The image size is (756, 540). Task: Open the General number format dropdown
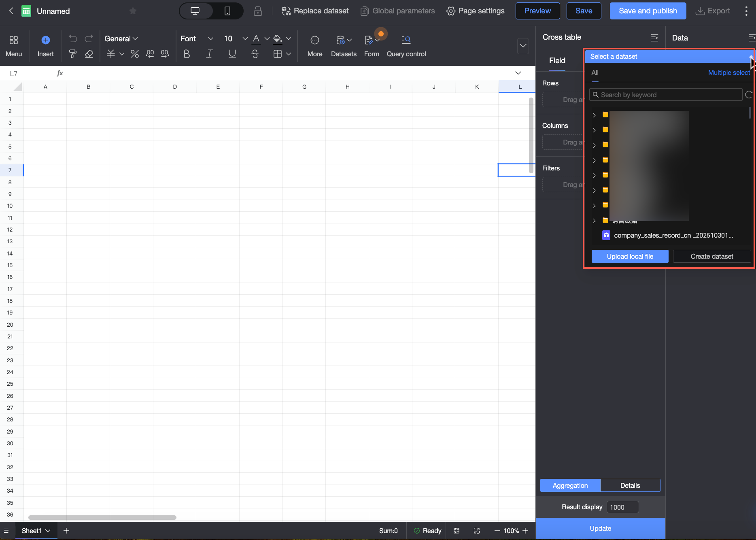(x=121, y=38)
